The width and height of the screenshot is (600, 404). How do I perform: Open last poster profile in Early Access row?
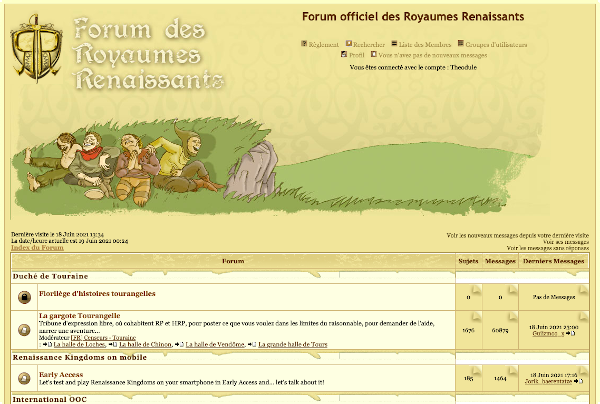[548, 381]
